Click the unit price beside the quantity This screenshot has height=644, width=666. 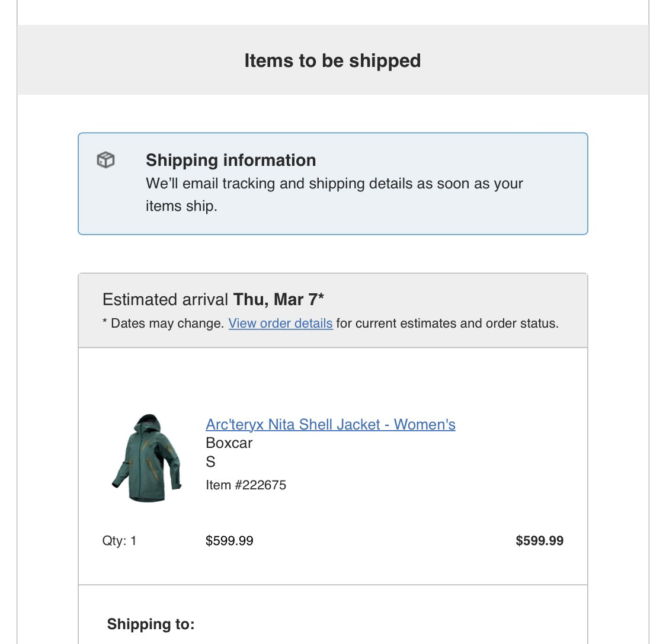pos(229,541)
